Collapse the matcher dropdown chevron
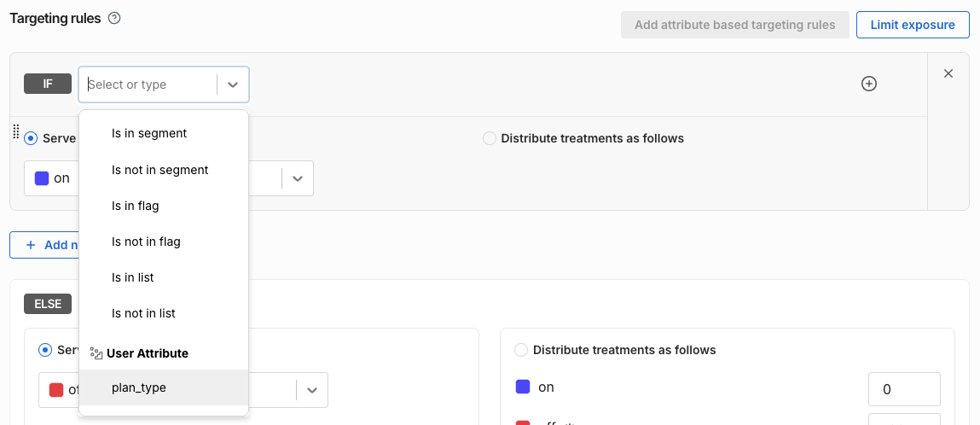 [x=233, y=84]
